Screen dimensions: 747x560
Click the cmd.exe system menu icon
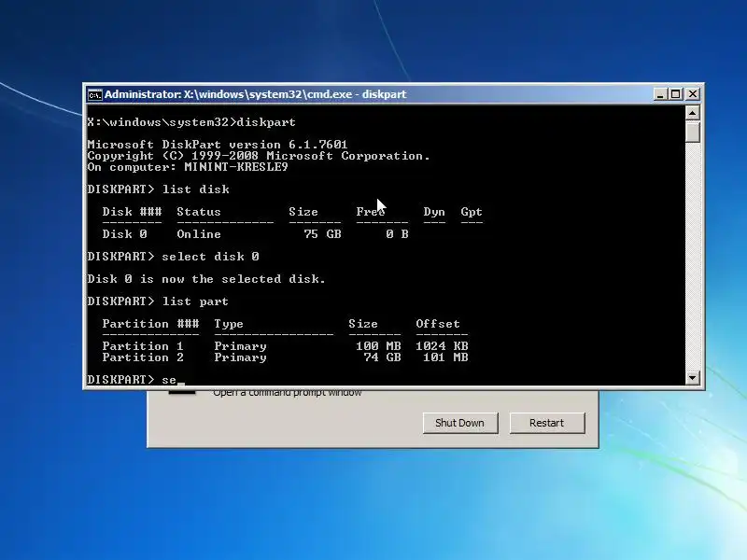pos(94,95)
